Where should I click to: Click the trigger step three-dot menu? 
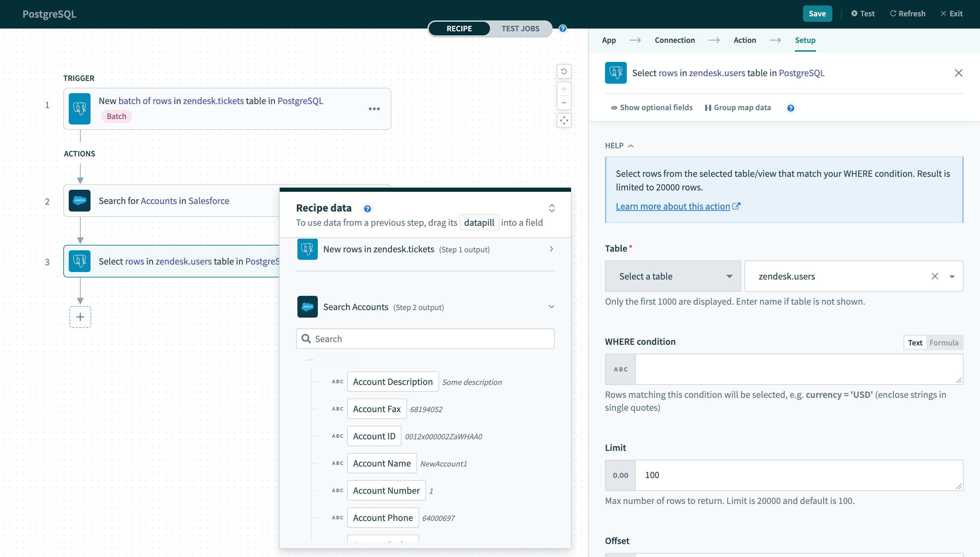click(x=374, y=109)
